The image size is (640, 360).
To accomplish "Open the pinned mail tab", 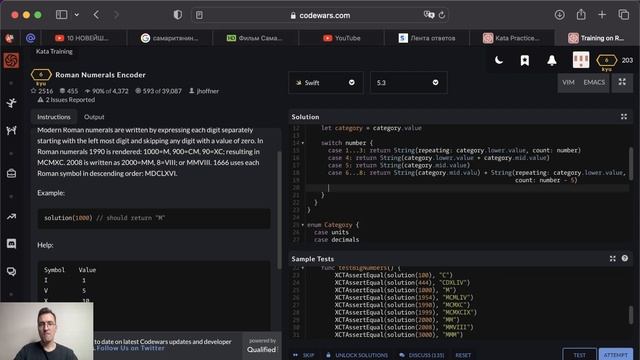I will (31, 38).
